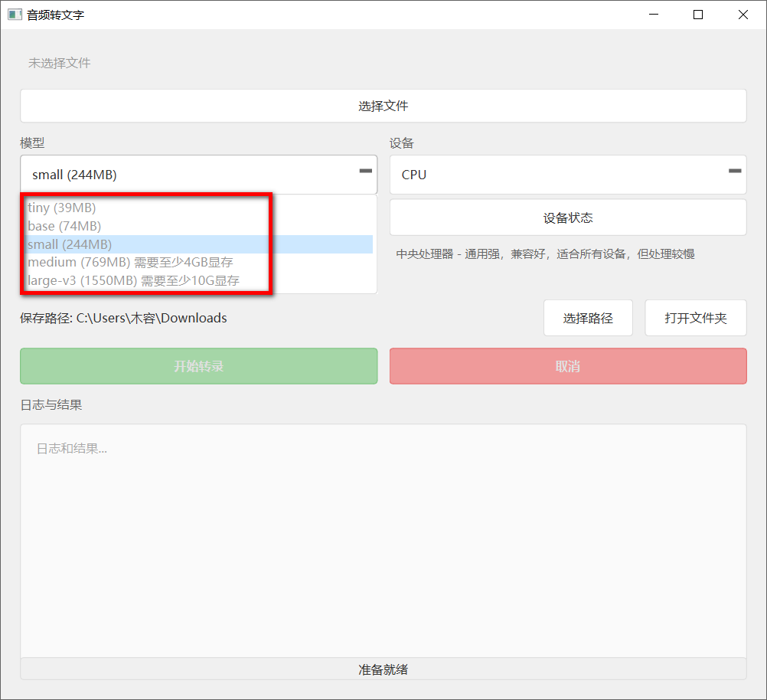Screen dimensions: 767x700
Task: Open the downloads folder via 打开文件夹
Action: coord(695,317)
